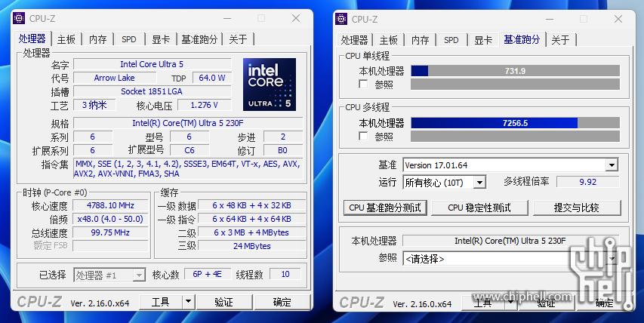
Task: Enable the 参照 checkbox under CPU 多线程
Action: 363,137
